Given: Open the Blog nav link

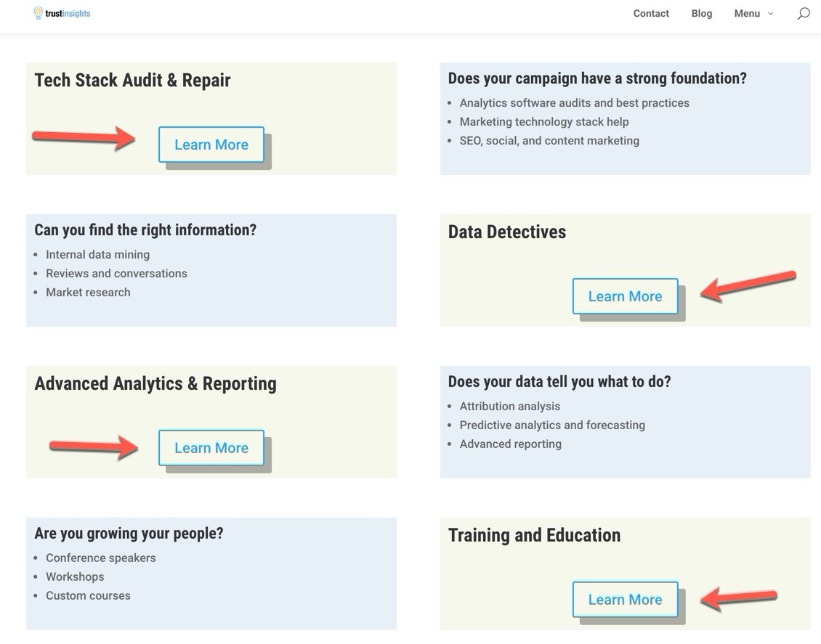Looking at the screenshot, I should [701, 14].
